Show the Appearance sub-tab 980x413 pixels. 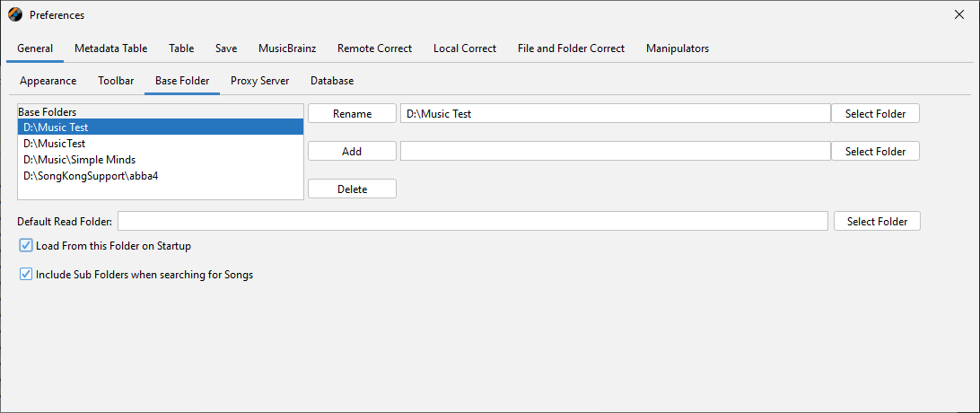pyautogui.click(x=48, y=81)
